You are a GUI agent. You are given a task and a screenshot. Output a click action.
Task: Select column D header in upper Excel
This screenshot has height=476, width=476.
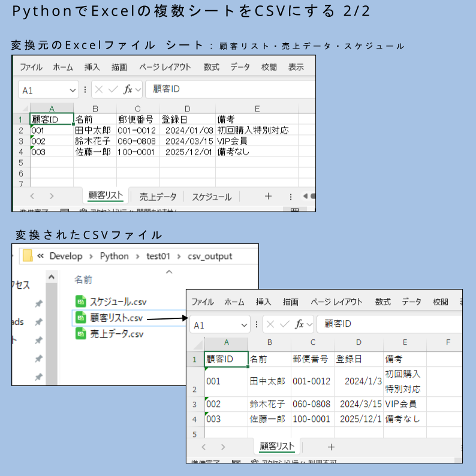[x=188, y=109]
